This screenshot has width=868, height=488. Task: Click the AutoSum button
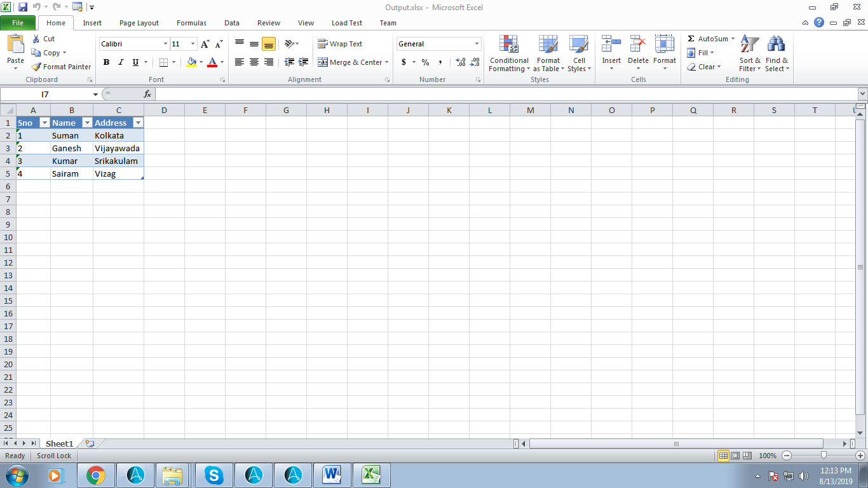click(x=707, y=39)
